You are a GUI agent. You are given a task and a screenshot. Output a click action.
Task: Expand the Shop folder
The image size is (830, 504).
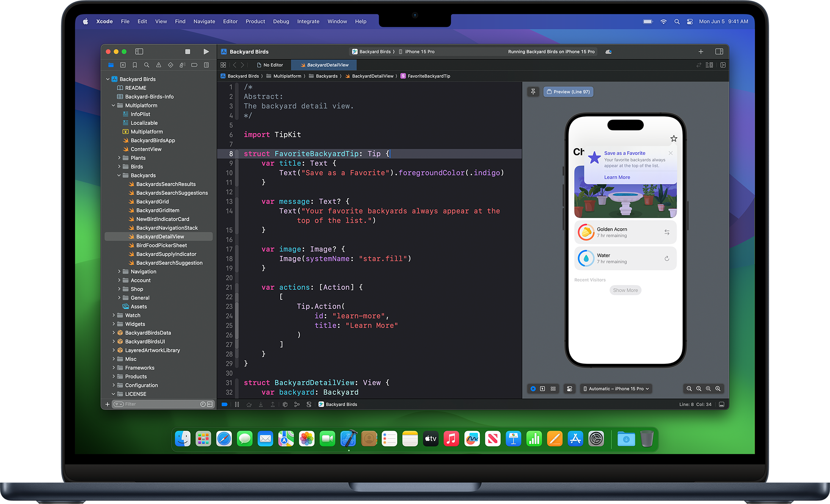(x=119, y=289)
